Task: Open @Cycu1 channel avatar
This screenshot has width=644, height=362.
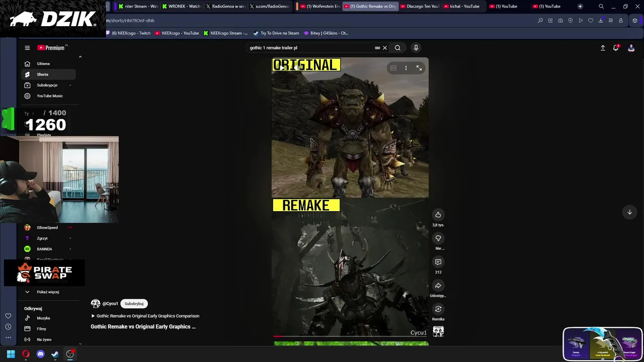Action: (x=95, y=304)
